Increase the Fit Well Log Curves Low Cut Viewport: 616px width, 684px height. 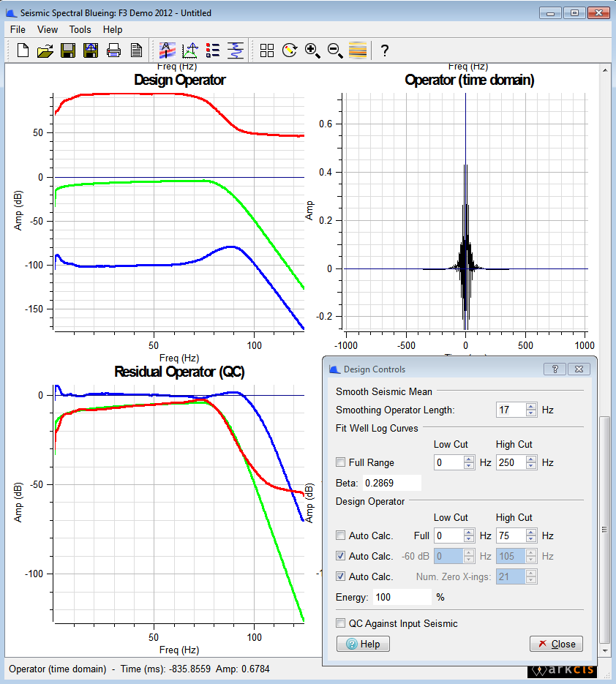tap(468, 459)
